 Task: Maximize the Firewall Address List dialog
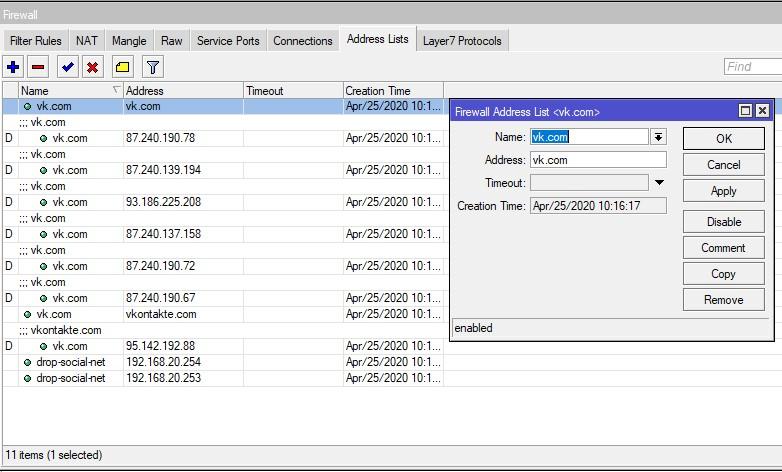pos(745,111)
